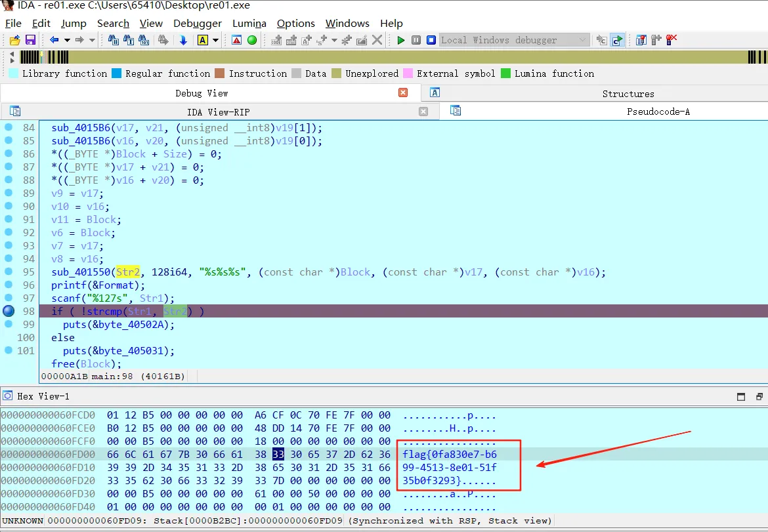Image resolution: width=768 pixels, height=532 pixels.
Task: Click the gray X undefine icon
Action: tap(377, 40)
